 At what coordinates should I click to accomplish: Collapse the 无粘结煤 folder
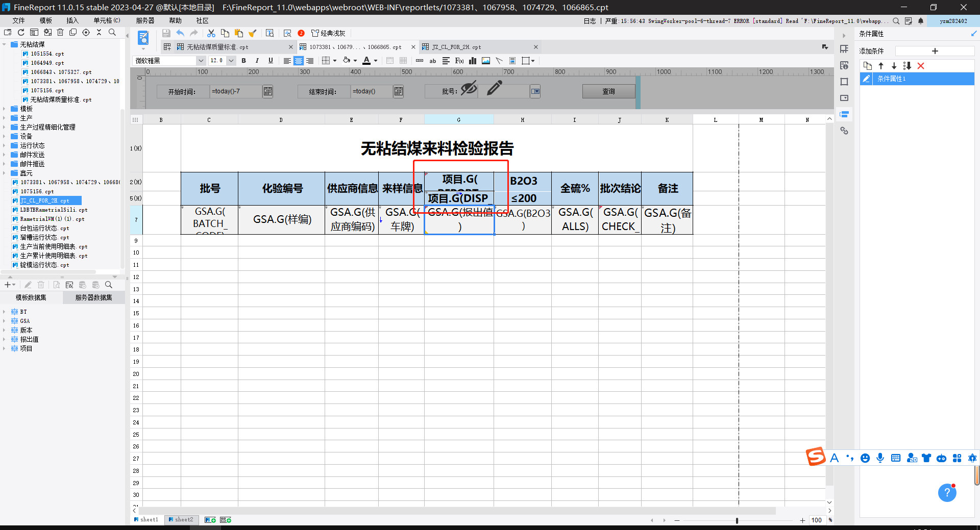[4, 44]
